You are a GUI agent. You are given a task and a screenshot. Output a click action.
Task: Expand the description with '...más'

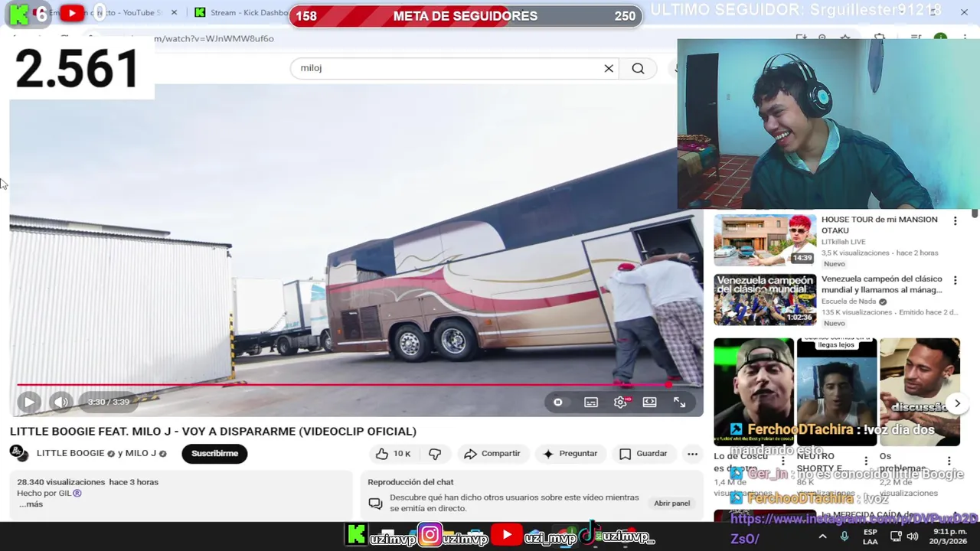(31, 504)
